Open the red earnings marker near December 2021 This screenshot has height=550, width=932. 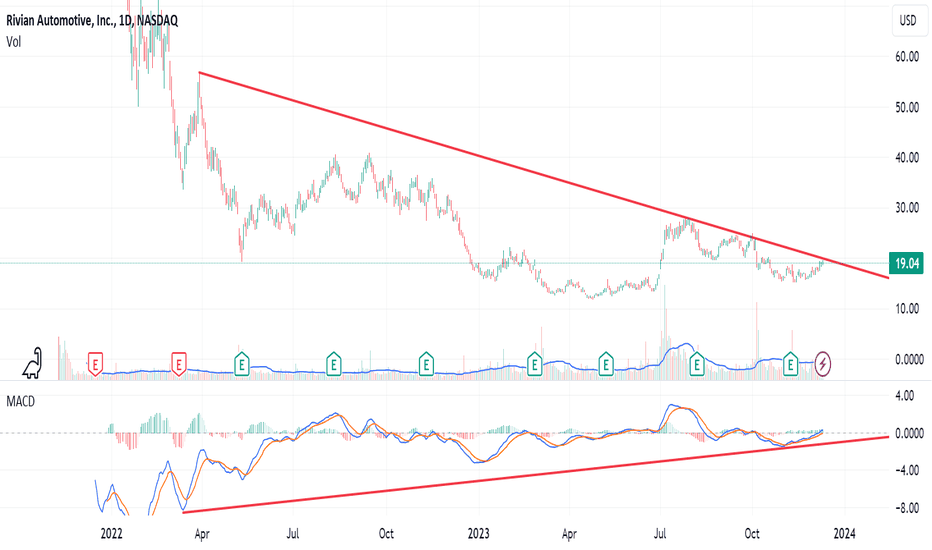click(x=95, y=363)
